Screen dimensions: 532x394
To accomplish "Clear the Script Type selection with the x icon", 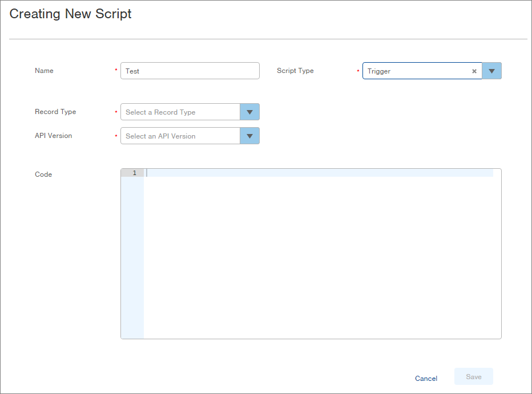I will [474, 71].
